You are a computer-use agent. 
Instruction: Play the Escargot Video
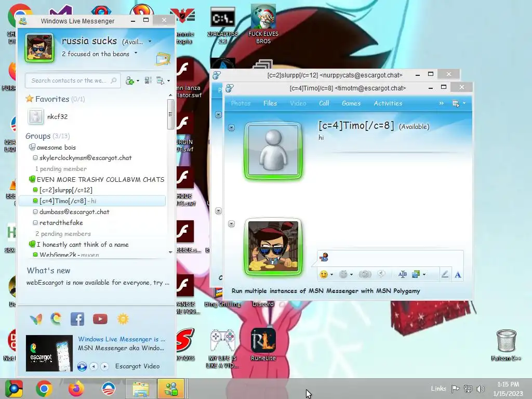coord(82,366)
